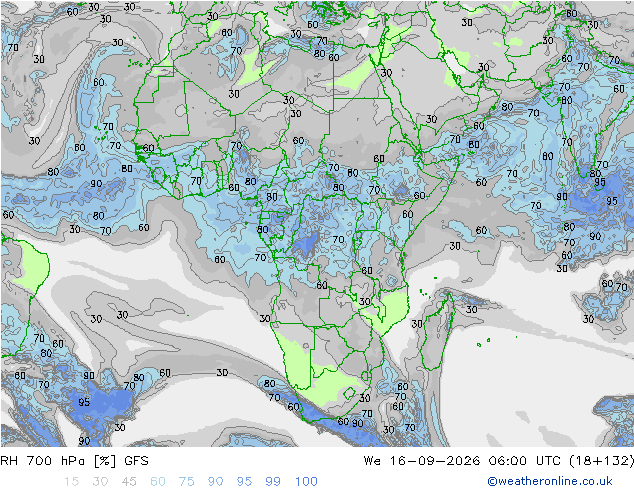Click the GFS model label
The height and width of the screenshot is (490, 634).
click(x=136, y=460)
